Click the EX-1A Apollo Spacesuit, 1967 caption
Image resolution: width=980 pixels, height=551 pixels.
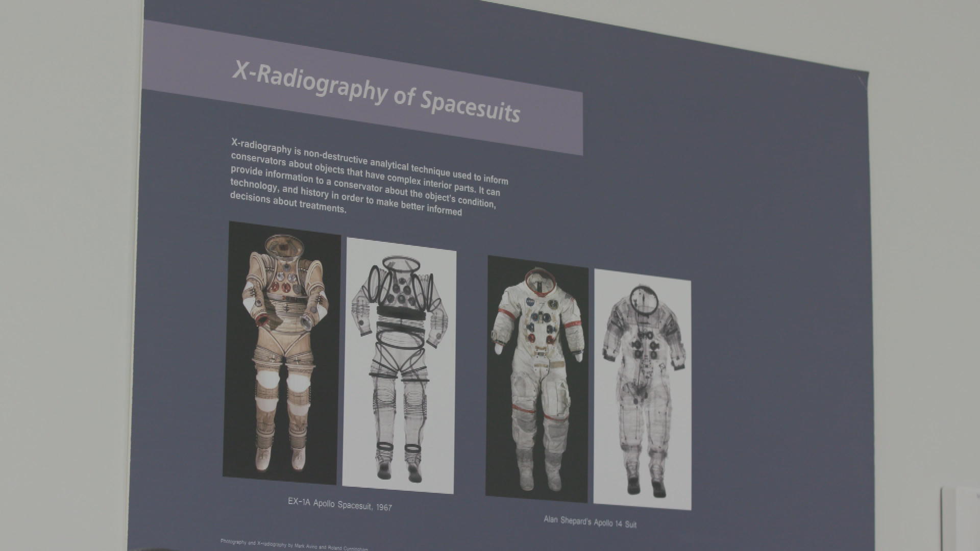[339, 504]
